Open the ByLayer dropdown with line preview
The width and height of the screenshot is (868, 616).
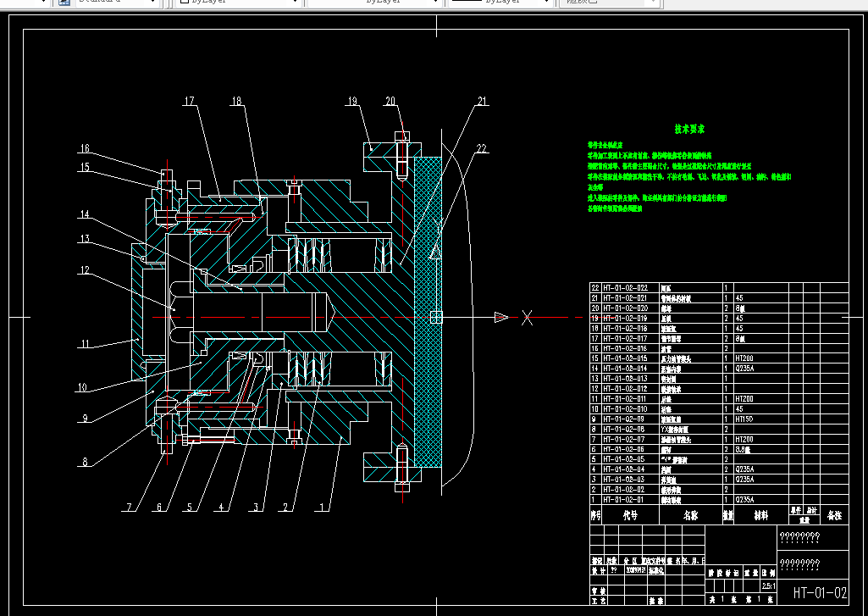point(500,3)
